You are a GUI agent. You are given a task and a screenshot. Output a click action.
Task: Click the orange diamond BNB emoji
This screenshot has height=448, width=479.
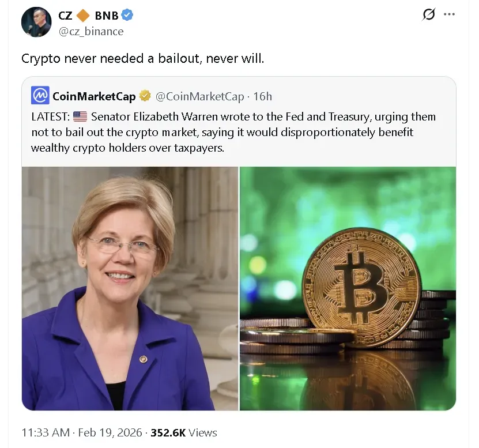pos(83,16)
